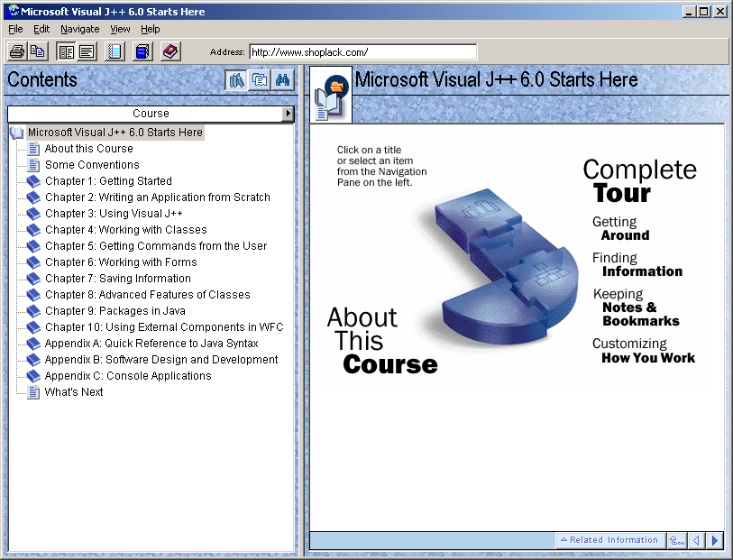Screen dimensions: 733x560
Task: Click the blue J logo graphic
Action: (505, 266)
